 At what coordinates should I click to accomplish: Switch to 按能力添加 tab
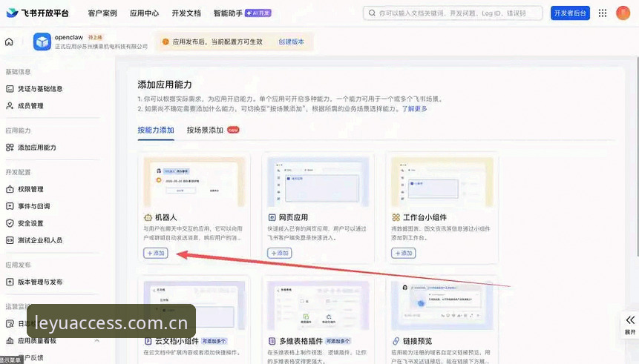tap(156, 130)
